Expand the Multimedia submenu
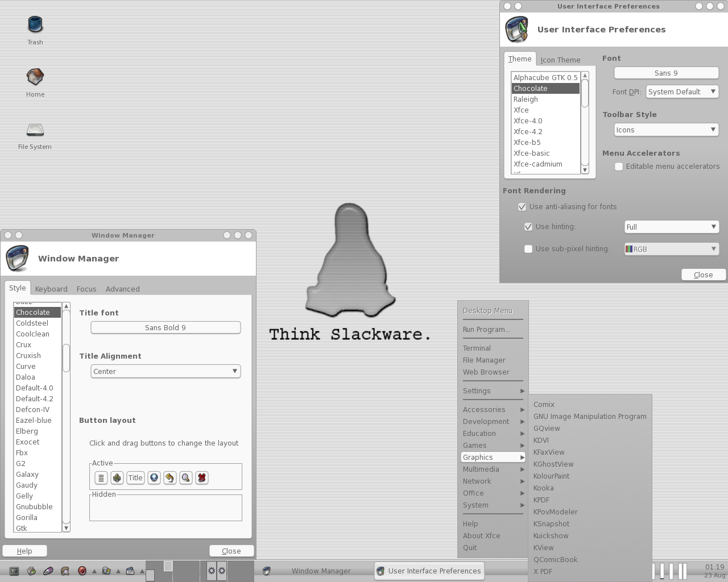728x582 pixels. 493,469
